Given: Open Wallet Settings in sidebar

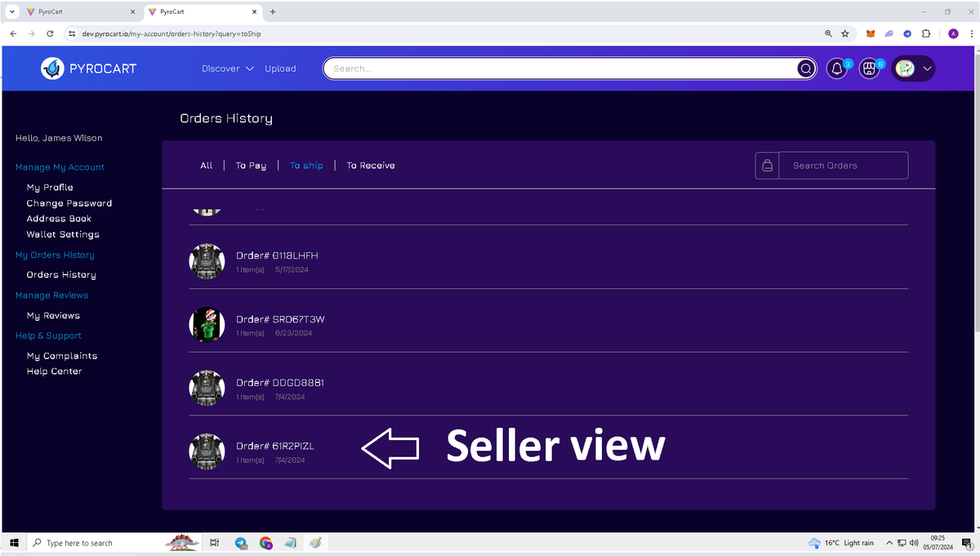Looking at the screenshot, I should click(63, 234).
